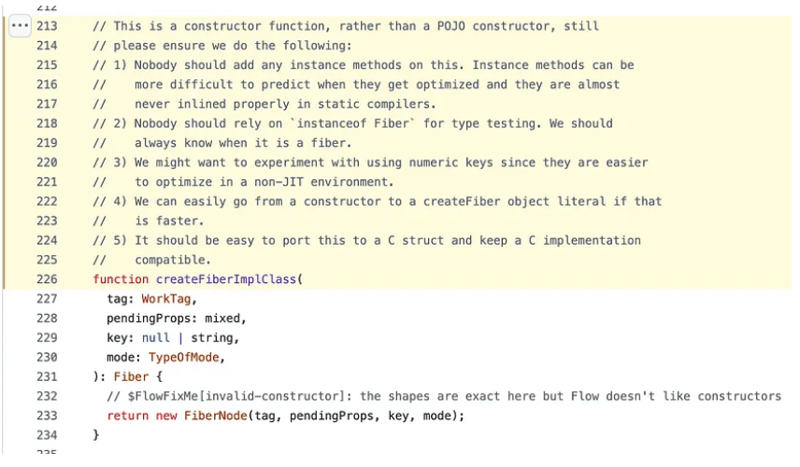Click line number 231
Image resolution: width=800 pixels, height=467 pixels.
(47, 377)
